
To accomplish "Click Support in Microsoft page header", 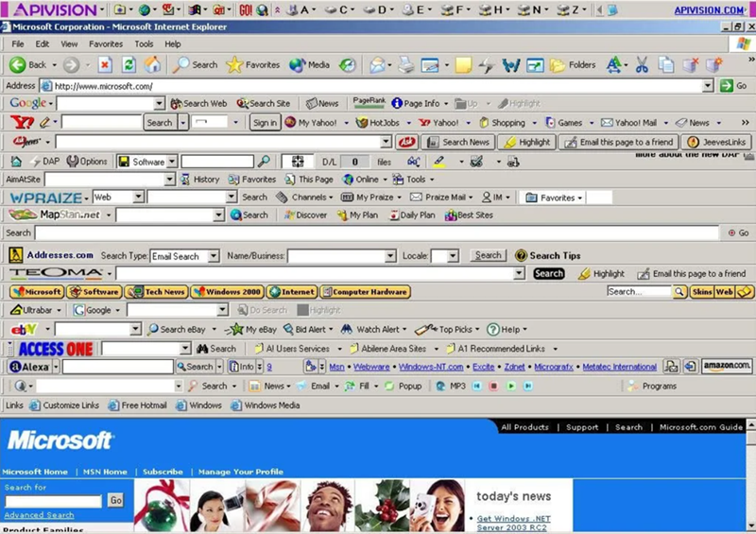I will point(582,427).
